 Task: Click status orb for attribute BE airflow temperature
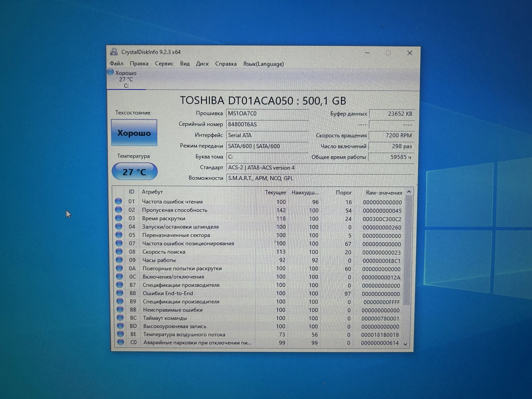[x=121, y=334]
